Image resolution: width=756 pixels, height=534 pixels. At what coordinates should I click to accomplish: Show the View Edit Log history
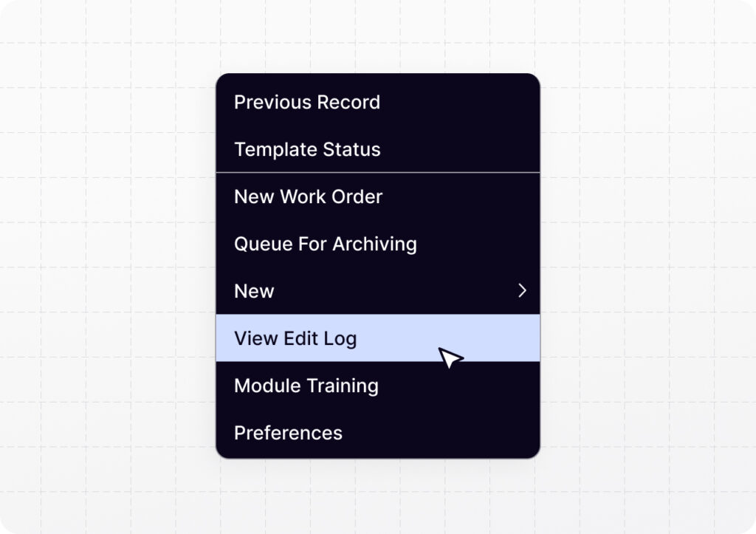point(295,339)
